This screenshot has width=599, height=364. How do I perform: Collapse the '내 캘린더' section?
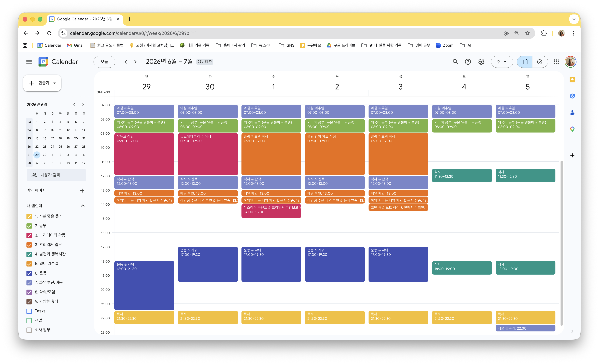[83, 206]
